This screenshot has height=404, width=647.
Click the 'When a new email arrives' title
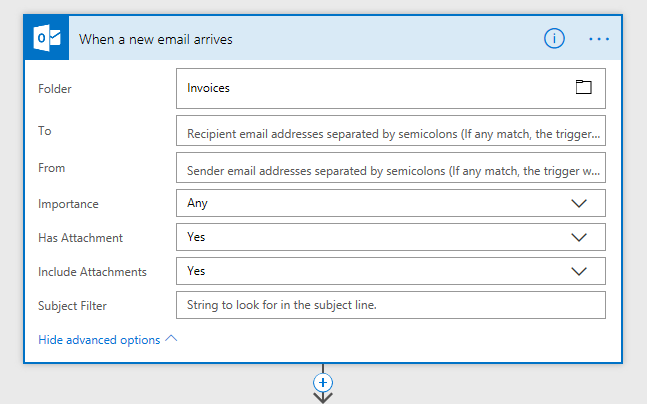pos(156,39)
